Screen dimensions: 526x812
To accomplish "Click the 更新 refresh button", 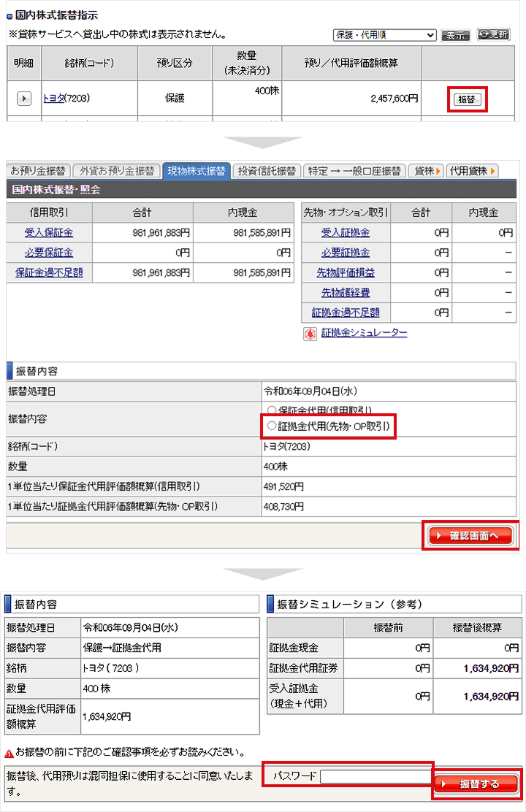I will 493,34.
